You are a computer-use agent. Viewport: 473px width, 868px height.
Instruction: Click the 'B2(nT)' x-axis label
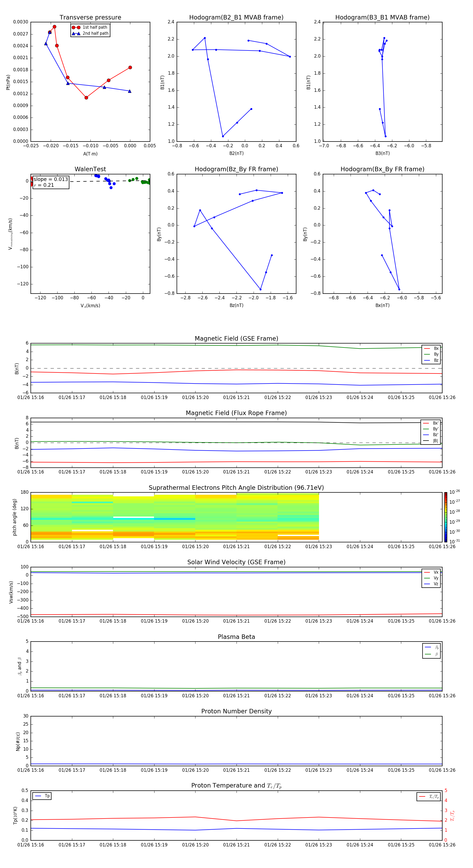coord(236,153)
